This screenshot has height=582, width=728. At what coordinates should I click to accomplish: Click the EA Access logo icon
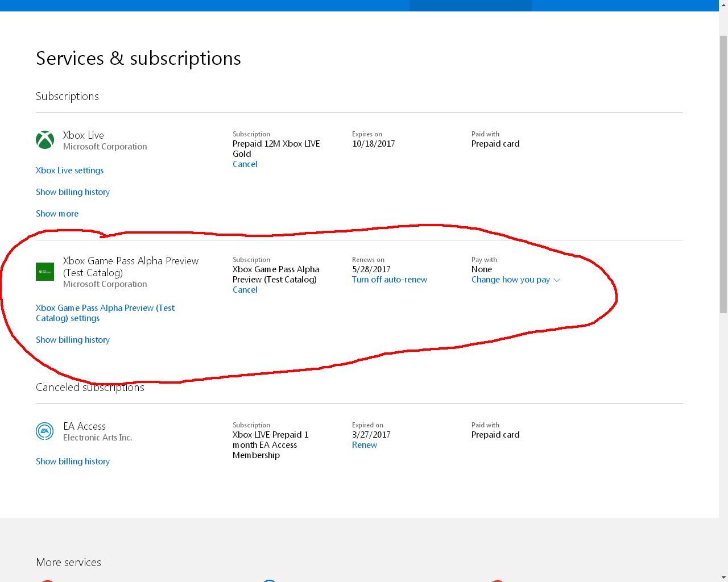[45, 431]
